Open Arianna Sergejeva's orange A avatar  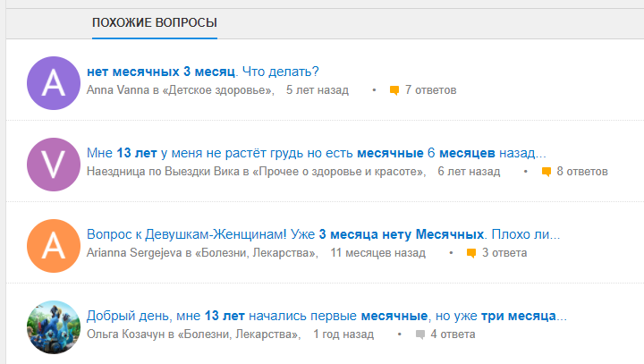pos(54,246)
